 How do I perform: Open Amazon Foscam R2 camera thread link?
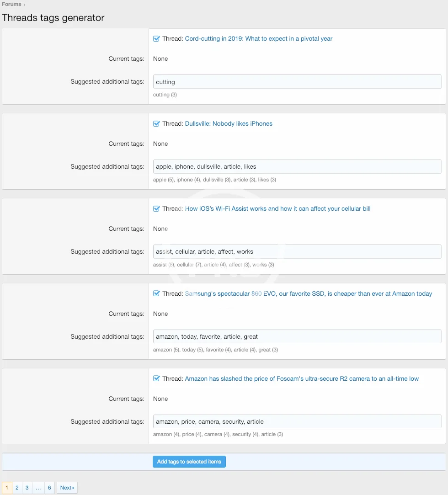302,379
